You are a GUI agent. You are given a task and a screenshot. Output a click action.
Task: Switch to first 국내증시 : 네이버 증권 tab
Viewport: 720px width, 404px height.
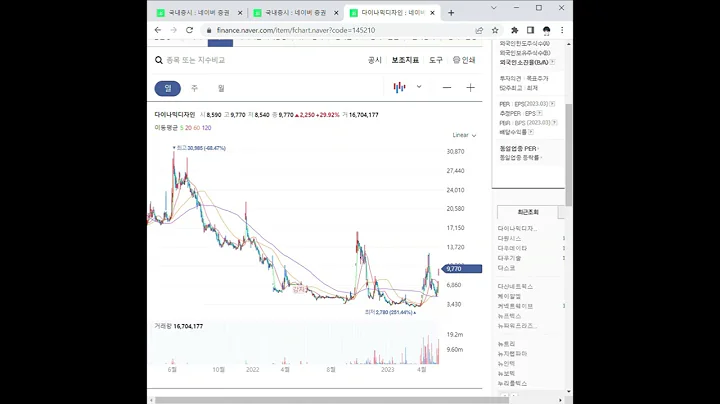(x=197, y=13)
